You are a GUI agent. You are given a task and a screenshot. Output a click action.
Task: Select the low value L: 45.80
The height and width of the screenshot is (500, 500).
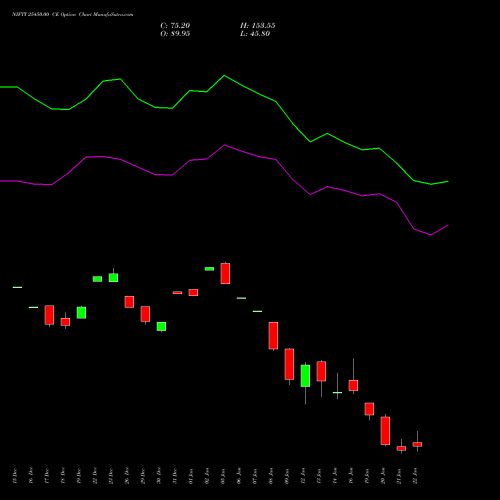pos(255,34)
